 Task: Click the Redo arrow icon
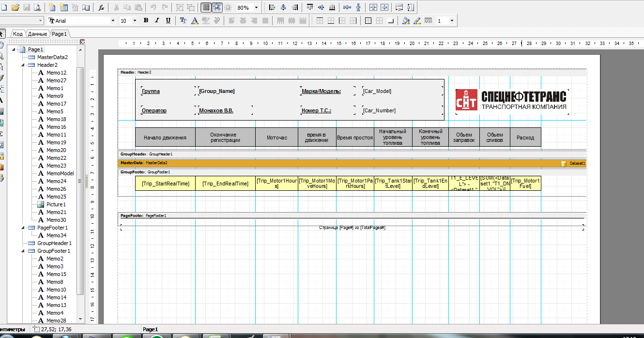tap(165, 8)
